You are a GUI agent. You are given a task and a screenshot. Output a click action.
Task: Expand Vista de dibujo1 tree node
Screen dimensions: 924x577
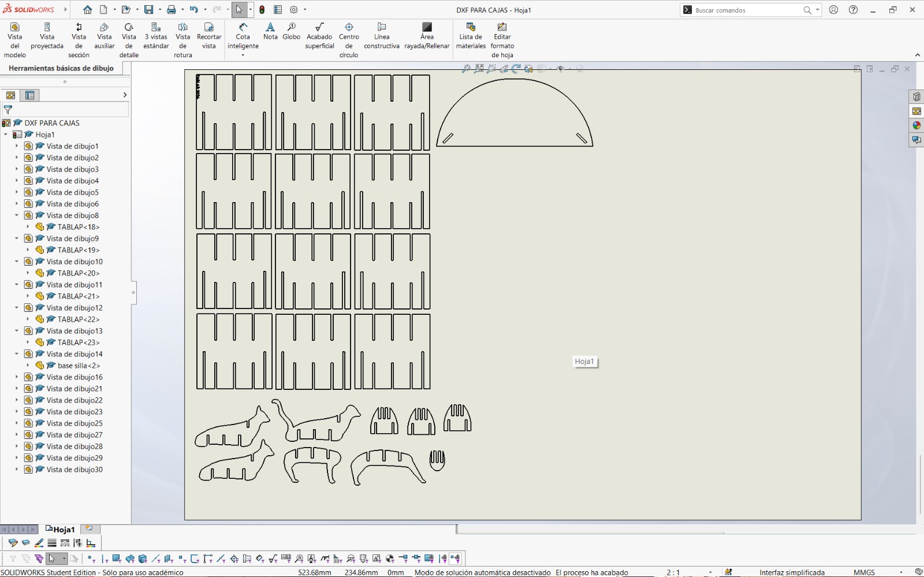click(x=17, y=146)
